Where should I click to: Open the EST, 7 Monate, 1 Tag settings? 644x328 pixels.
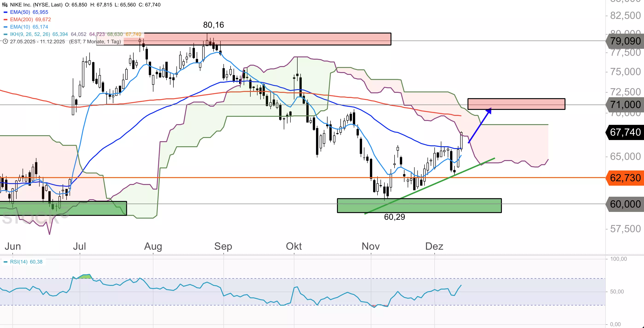[x=95, y=41]
